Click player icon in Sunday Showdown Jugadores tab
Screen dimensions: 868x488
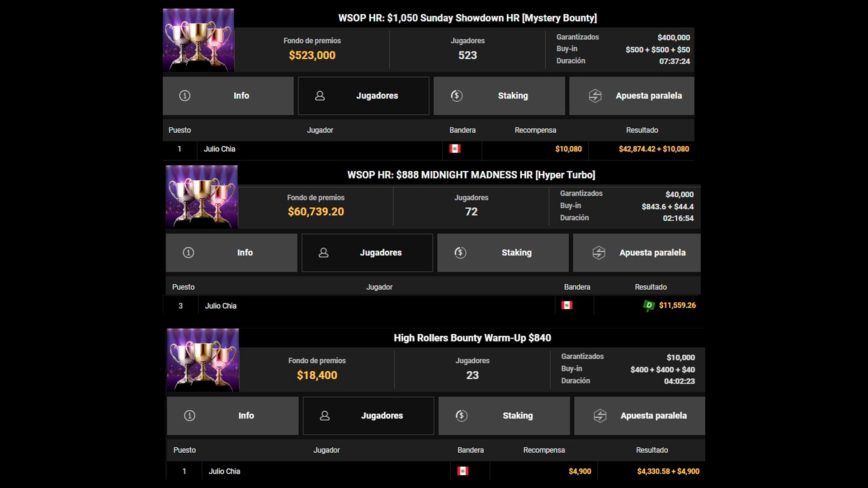pos(320,96)
